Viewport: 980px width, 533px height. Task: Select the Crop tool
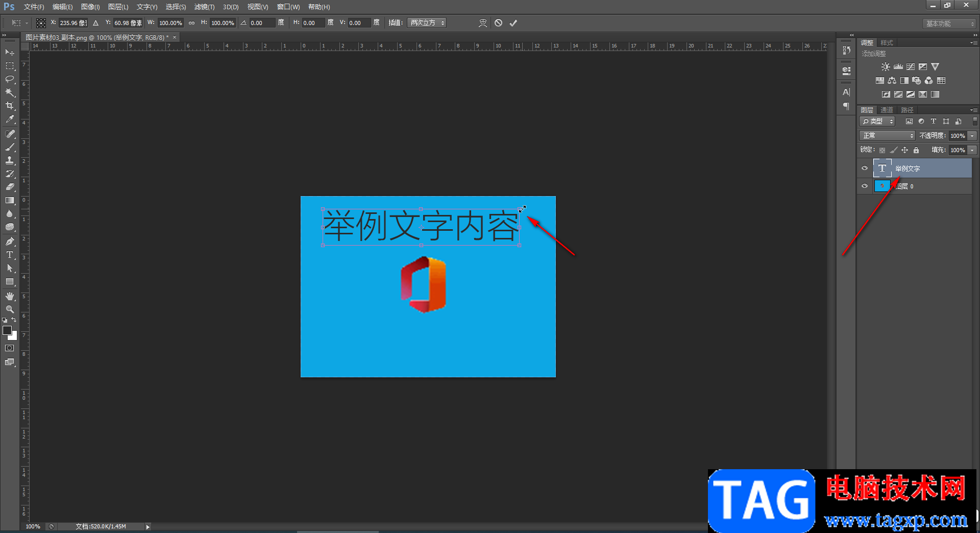tap(10, 106)
